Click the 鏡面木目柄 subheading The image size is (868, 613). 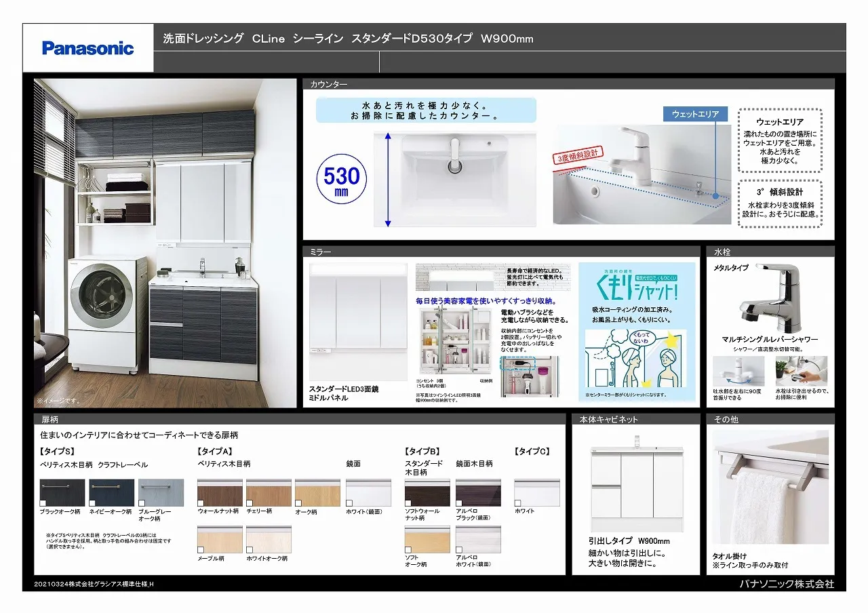click(475, 464)
